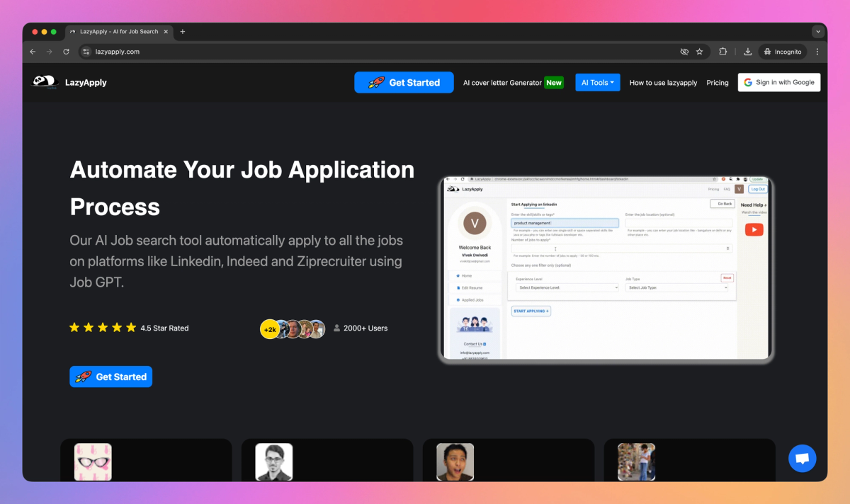Click the hero Get Started button
Image resolution: width=850 pixels, height=504 pixels.
click(x=110, y=377)
